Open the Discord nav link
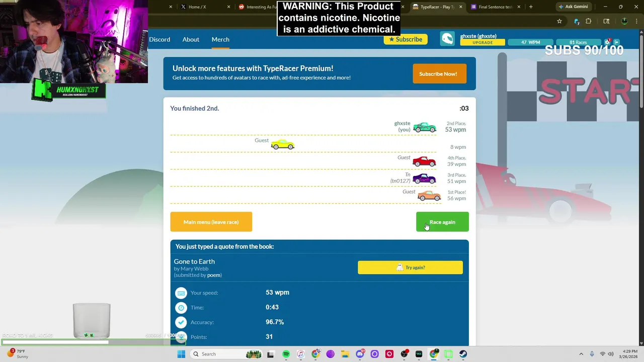This screenshot has width=644, height=362. pyautogui.click(x=159, y=39)
